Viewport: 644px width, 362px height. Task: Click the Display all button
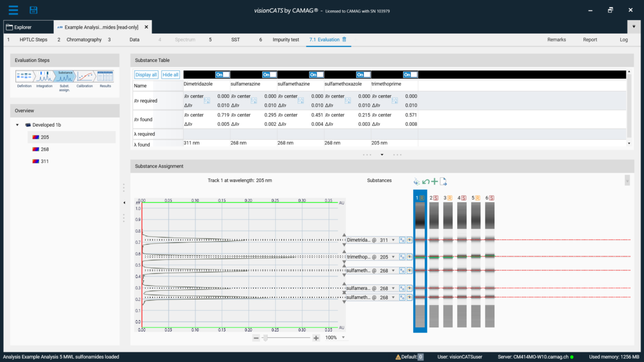[x=145, y=74]
